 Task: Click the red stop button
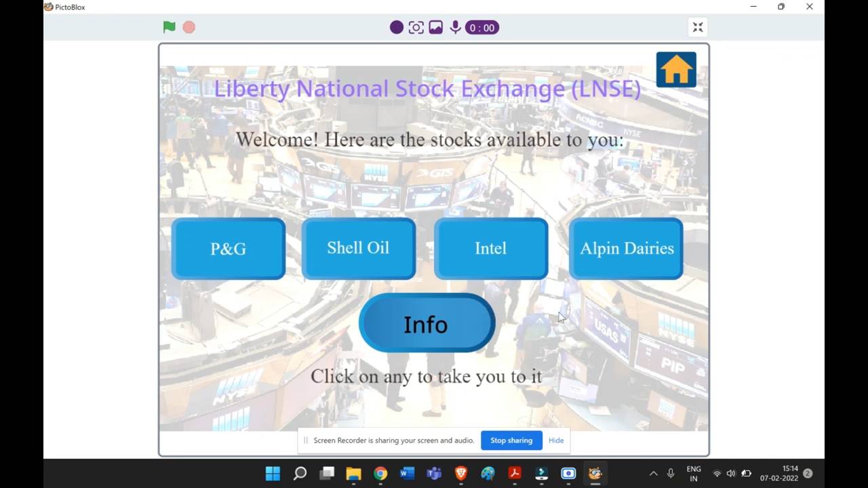click(x=189, y=27)
